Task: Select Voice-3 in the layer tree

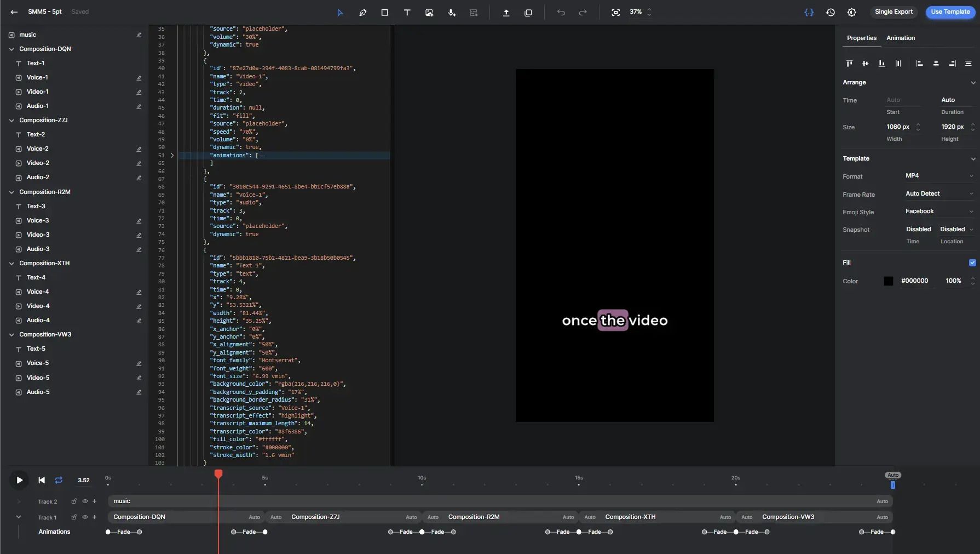Action: (x=38, y=221)
